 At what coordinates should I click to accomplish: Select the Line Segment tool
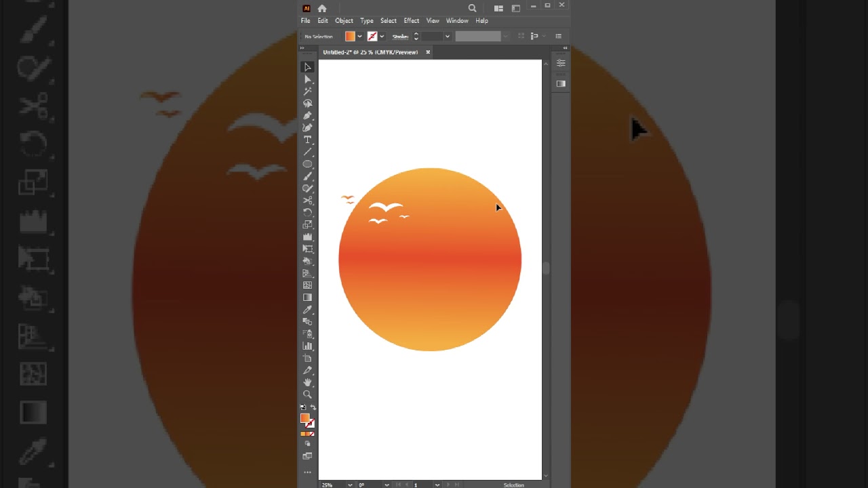pos(307,152)
